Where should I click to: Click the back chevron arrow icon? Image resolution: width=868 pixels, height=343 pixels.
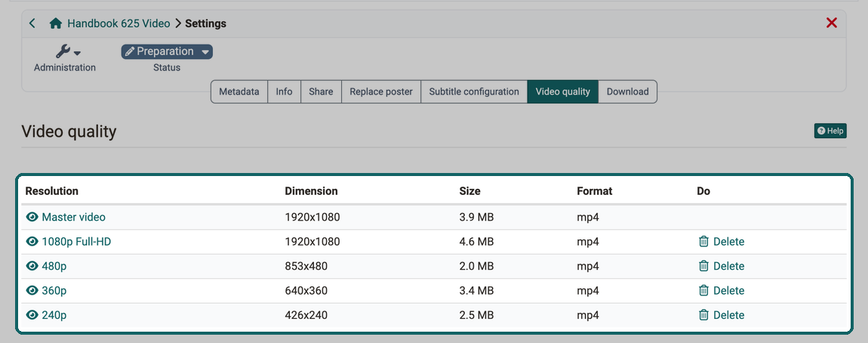tap(32, 23)
